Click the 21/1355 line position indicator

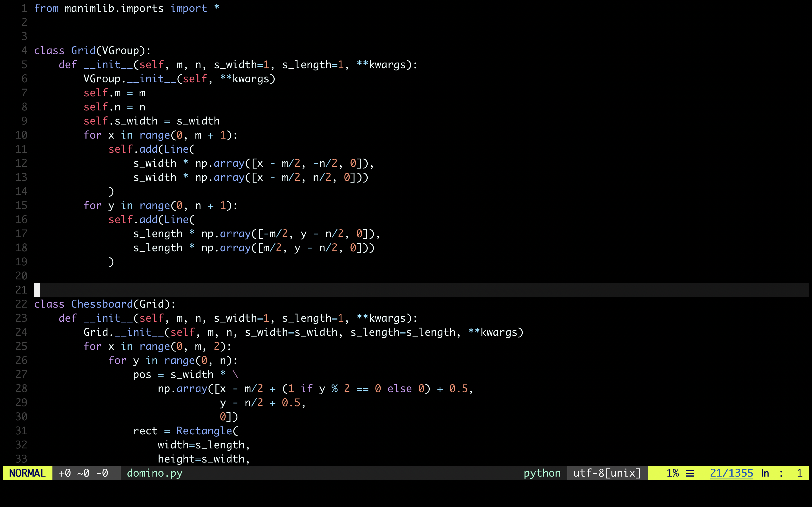(731, 473)
